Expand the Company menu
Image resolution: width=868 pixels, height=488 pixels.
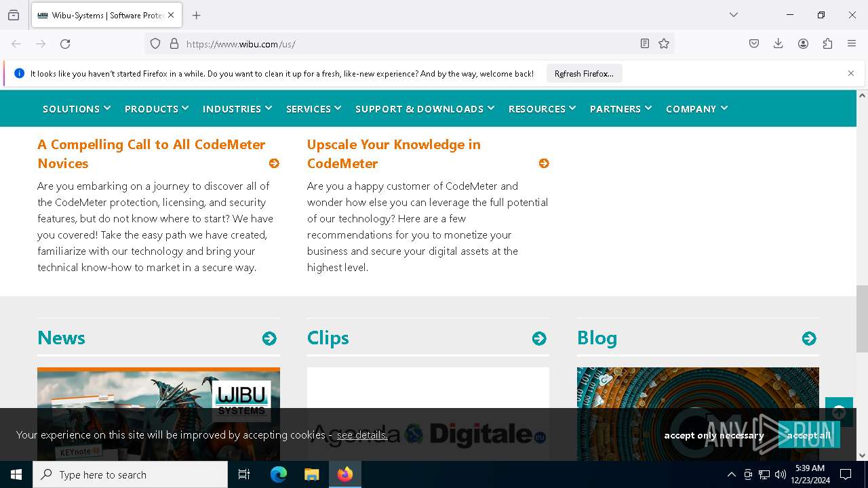click(697, 108)
